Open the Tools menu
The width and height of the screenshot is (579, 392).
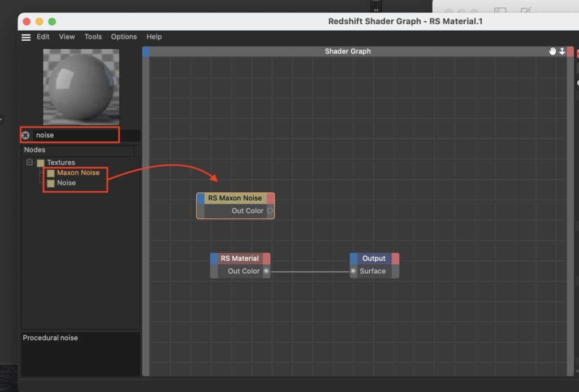tap(93, 37)
